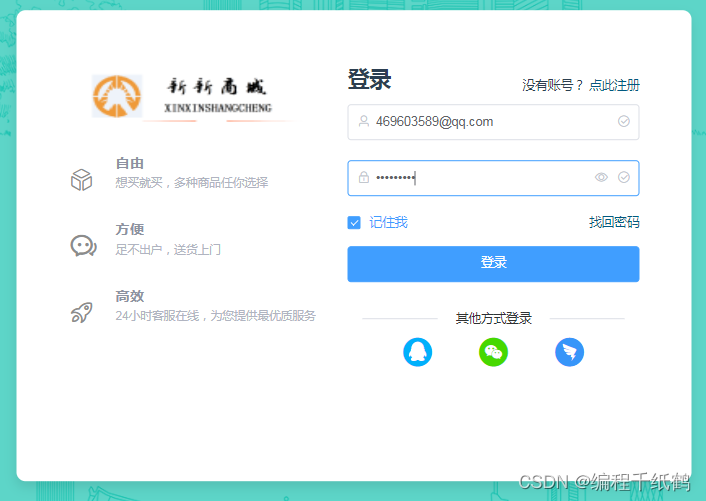Open the 找回密码 link
Viewport: 706px width, 501px height.
click(x=614, y=222)
